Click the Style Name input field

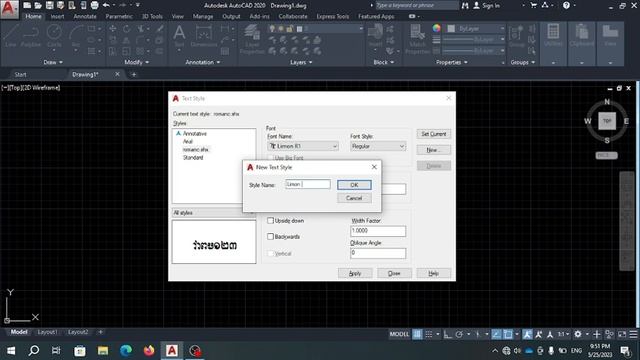(x=308, y=184)
